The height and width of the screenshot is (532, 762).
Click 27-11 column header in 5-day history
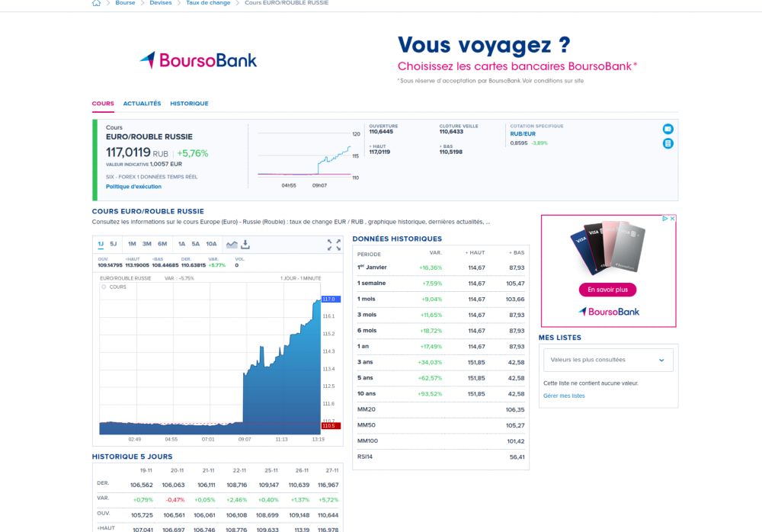pos(332,471)
